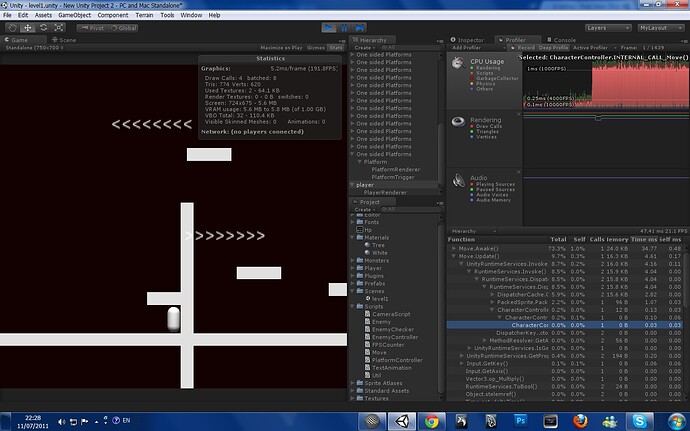Toggle the Pivot handle position button
The image size is (690, 431).
tap(93, 28)
